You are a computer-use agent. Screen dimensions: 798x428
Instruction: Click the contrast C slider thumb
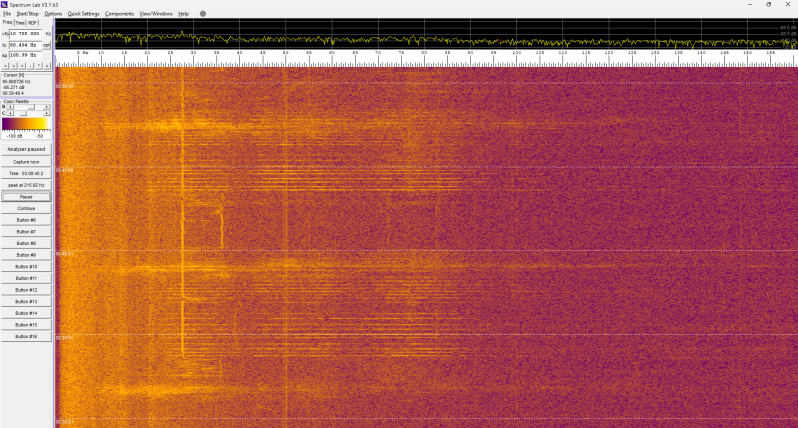[x=23, y=113]
